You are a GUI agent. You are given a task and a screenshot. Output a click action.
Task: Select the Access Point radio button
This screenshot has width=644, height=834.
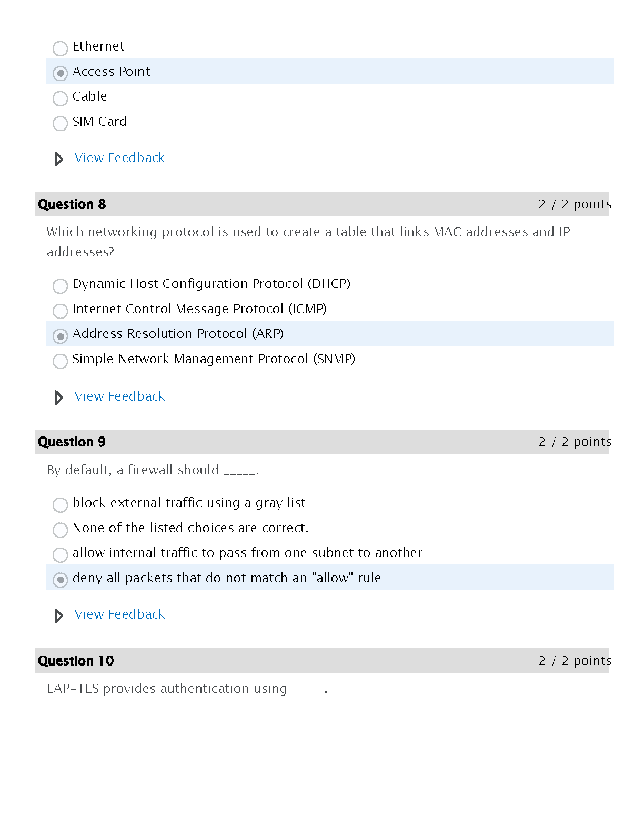[x=61, y=73]
